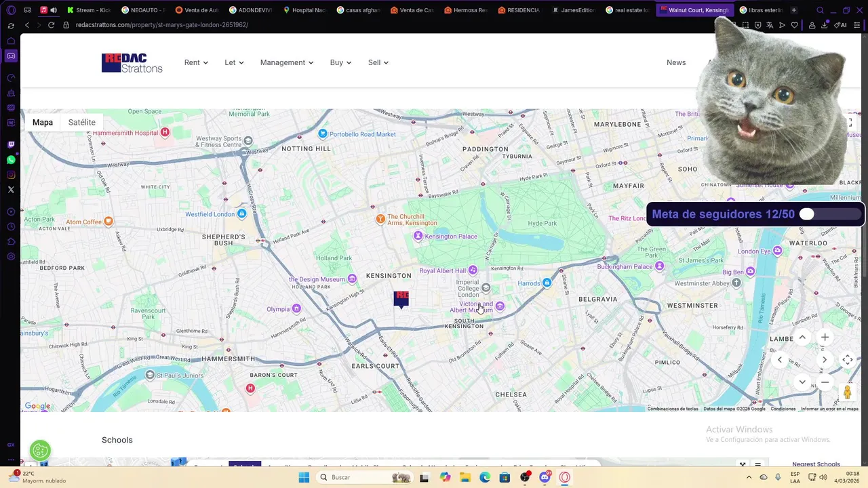
Task: Click the Portobello Road Market pin
Action: [x=323, y=134]
